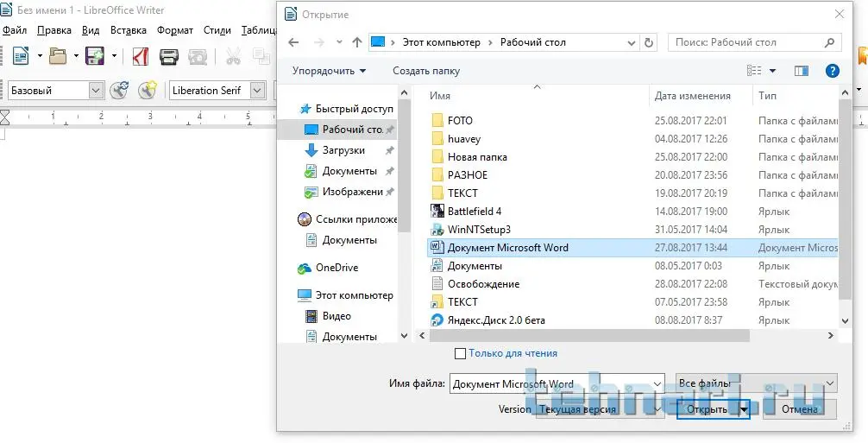Click the horizontal scrollbar of file list

tap(589, 336)
